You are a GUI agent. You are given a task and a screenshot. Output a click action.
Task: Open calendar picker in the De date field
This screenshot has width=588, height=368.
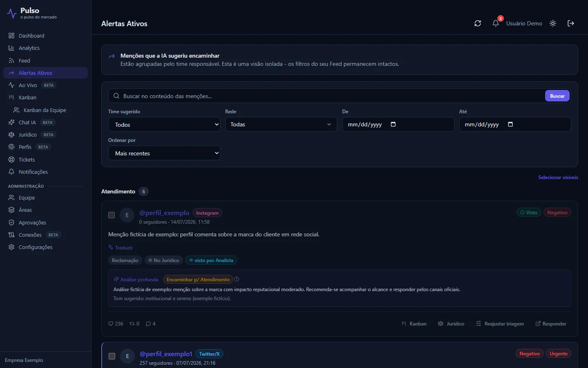click(393, 124)
